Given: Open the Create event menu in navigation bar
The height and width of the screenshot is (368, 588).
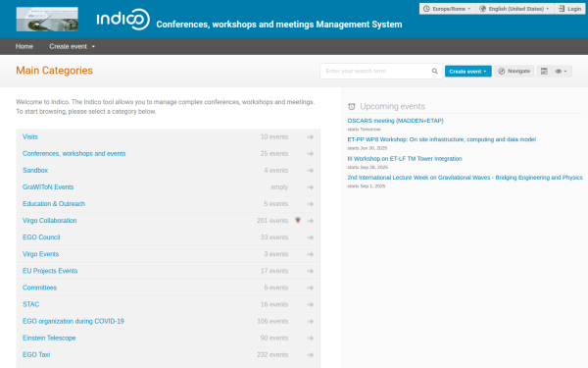Looking at the screenshot, I should 72,46.
